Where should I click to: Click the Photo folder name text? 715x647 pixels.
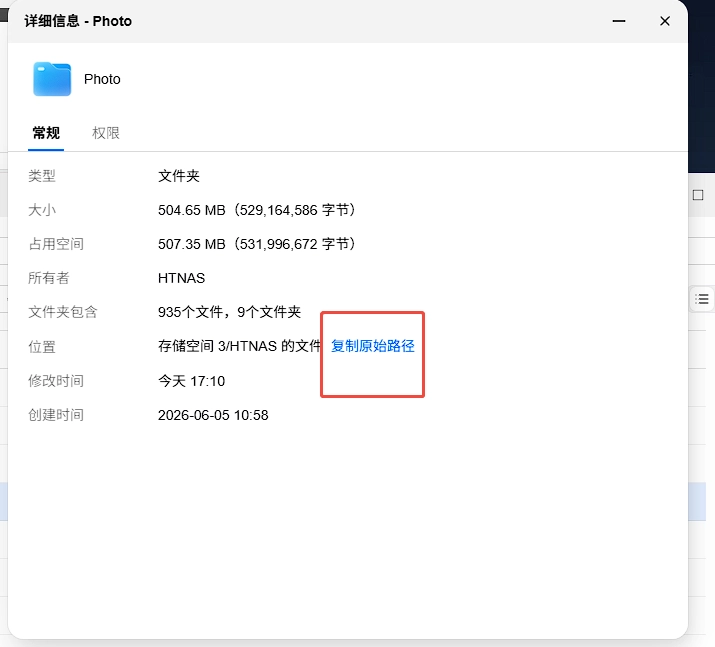[x=102, y=79]
